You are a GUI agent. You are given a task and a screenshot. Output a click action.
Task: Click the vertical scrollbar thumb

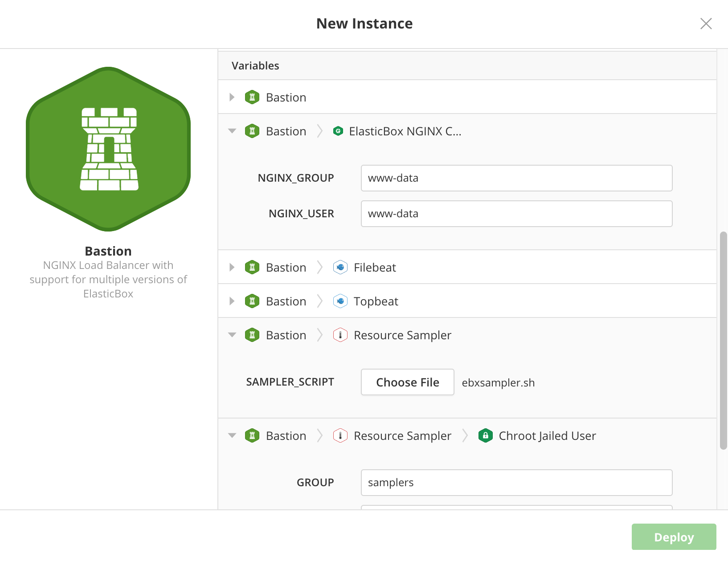724,341
